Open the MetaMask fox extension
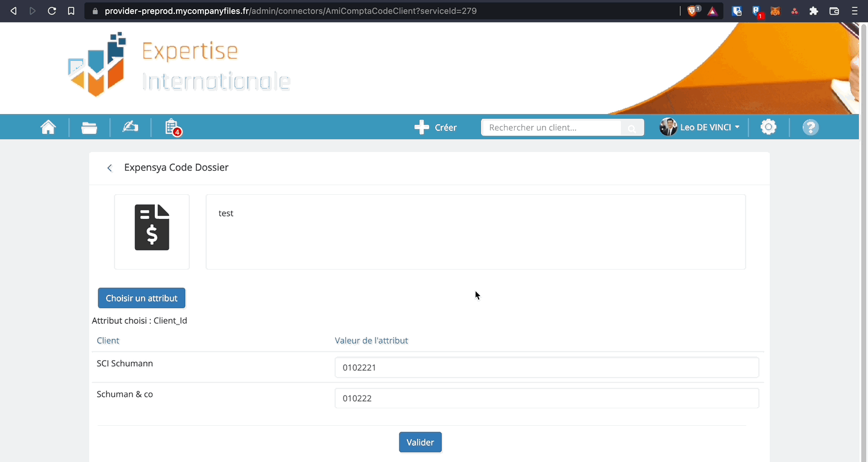The height and width of the screenshot is (462, 868). (775, 11)
